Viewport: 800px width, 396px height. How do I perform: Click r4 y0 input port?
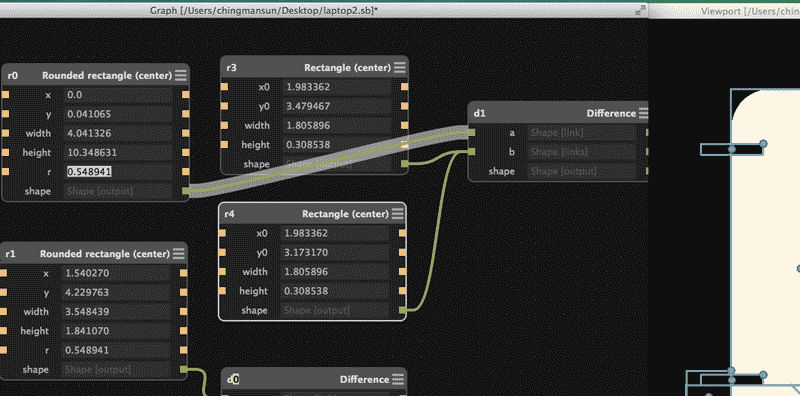pos(222,253)
